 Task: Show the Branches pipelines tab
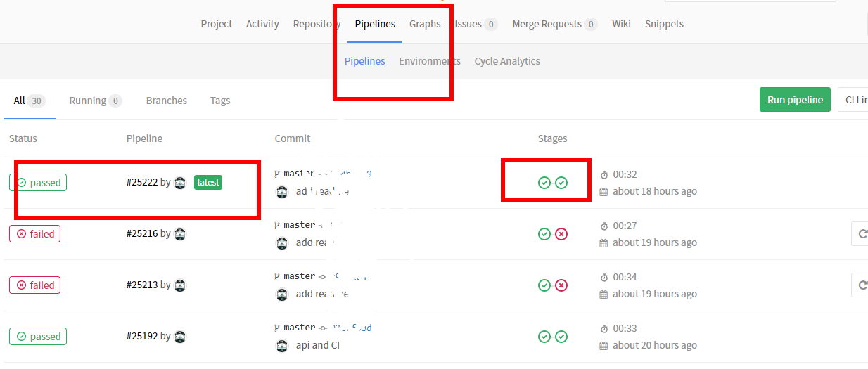coord(166,101)
